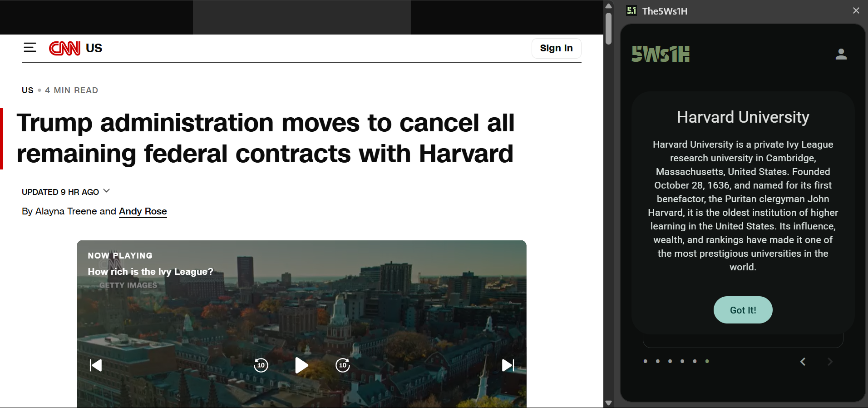Click the Got It! button

(x=743, y=310)
